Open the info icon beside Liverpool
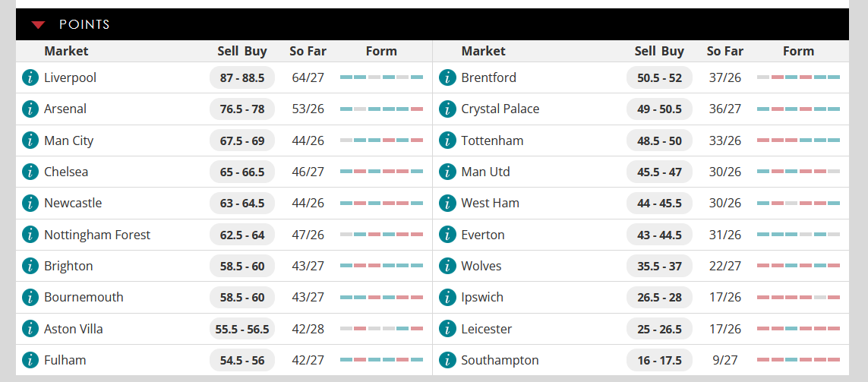This screenshot has width=868, height=382. tap(30, 77)
